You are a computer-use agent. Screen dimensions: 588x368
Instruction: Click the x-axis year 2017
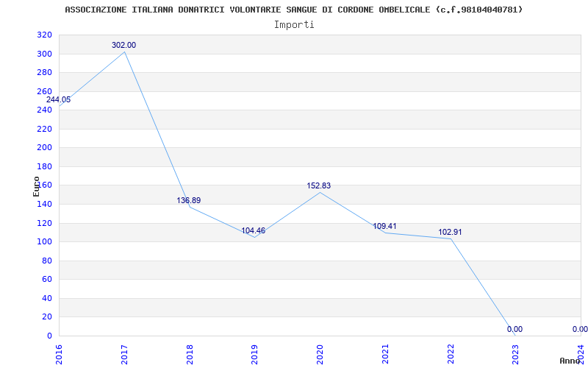coord(124,355)
